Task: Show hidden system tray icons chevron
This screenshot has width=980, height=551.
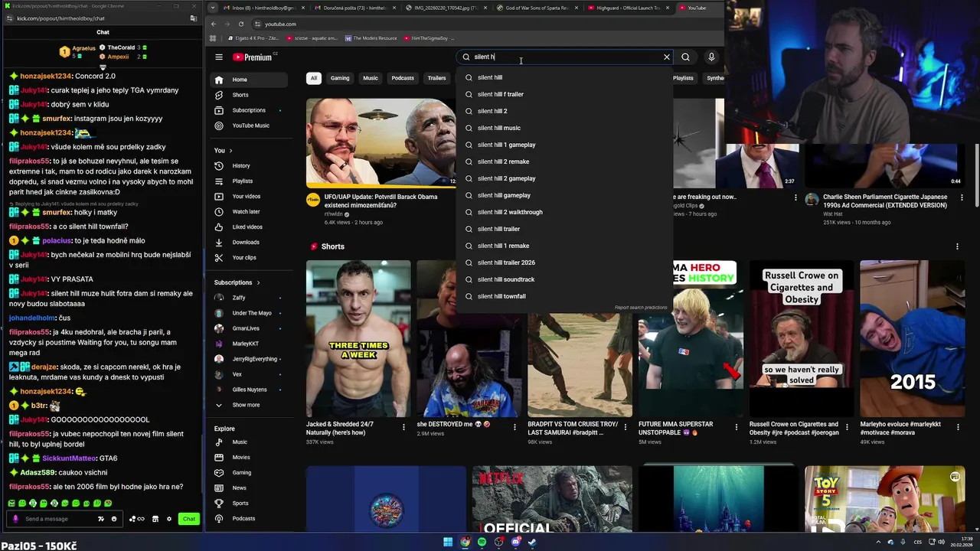Action: pos(878,542)
